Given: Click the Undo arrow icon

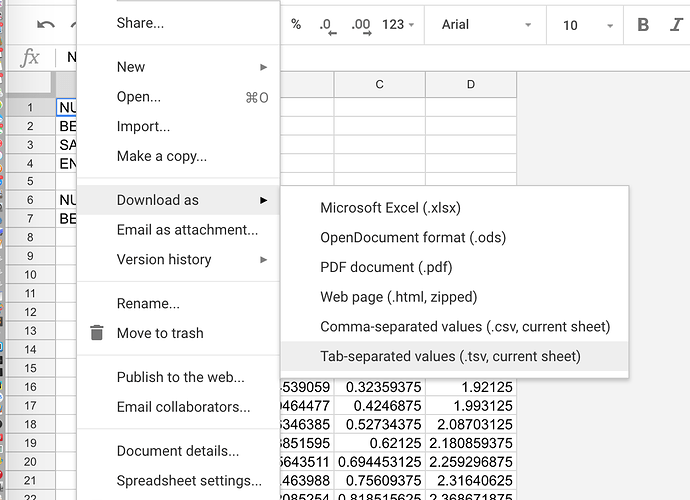Looking at the screenshot, I should coord(46,24).
